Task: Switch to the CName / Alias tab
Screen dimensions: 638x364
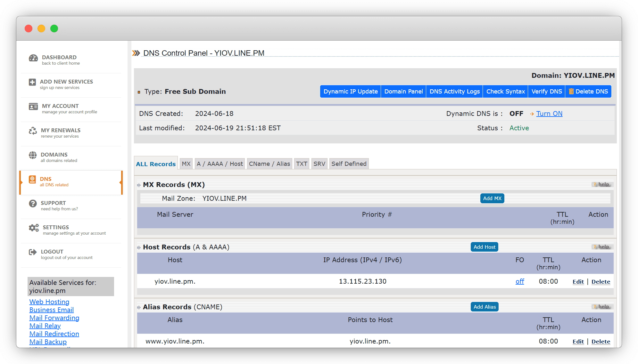Action: (x=269, y=164)
